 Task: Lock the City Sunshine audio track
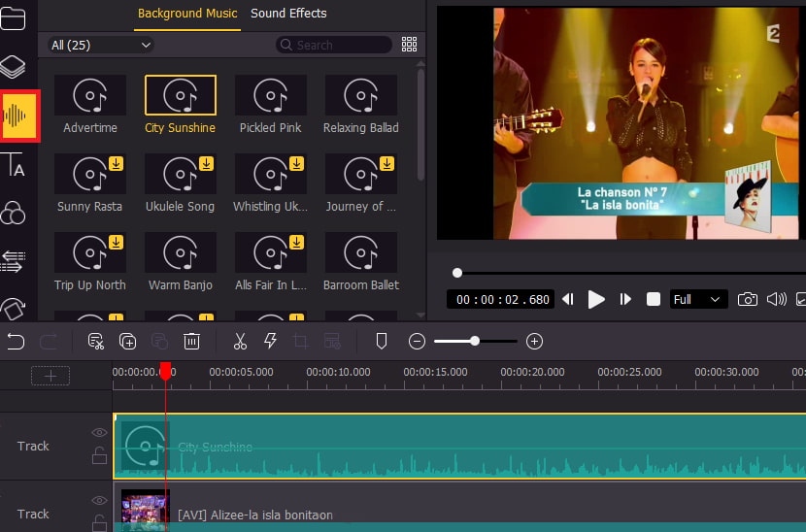click(99, 455)
